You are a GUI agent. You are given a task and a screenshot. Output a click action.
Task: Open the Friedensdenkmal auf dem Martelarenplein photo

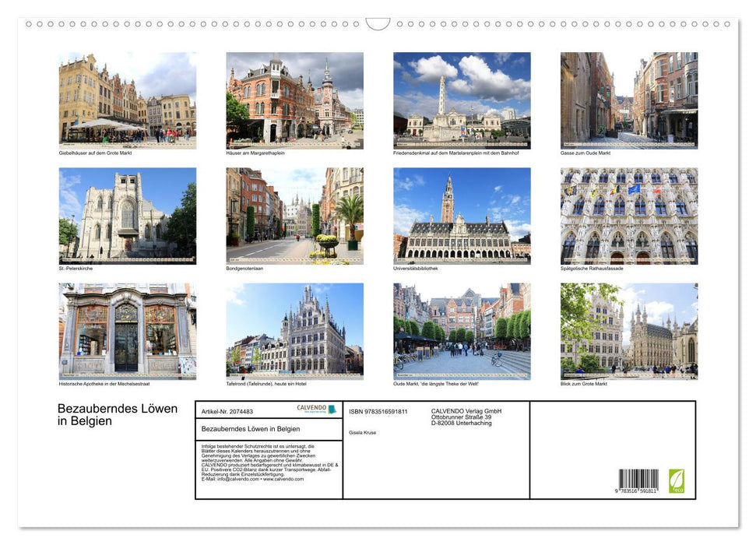click(x=462, y=100)
